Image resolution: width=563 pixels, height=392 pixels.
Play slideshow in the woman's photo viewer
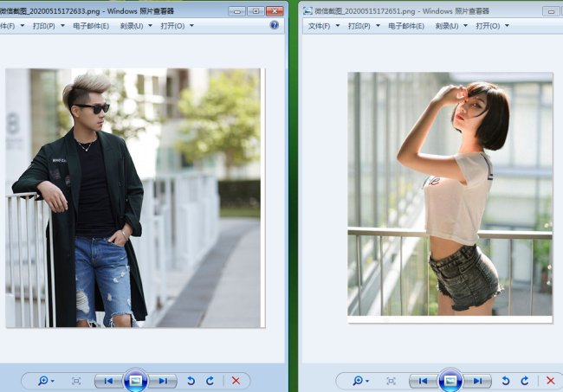tap(450, 381)
